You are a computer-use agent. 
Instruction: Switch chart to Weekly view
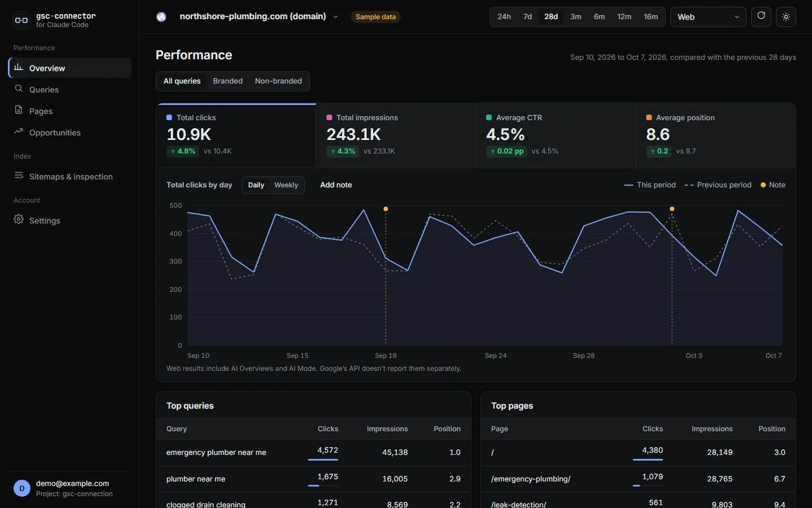(286, 185)
